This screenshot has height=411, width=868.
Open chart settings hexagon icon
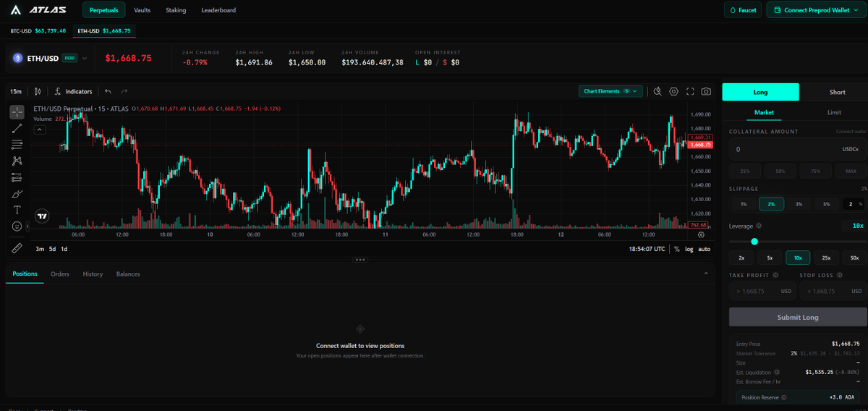point(673,91)
